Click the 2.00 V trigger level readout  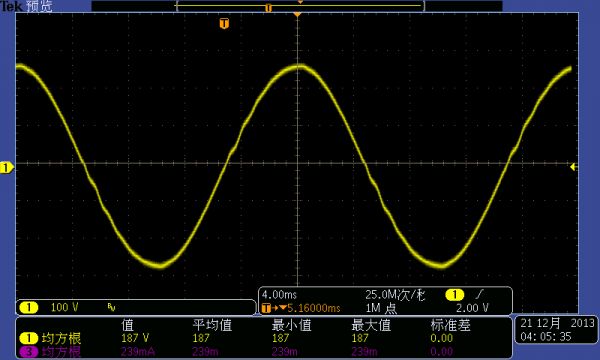point(472,308)
